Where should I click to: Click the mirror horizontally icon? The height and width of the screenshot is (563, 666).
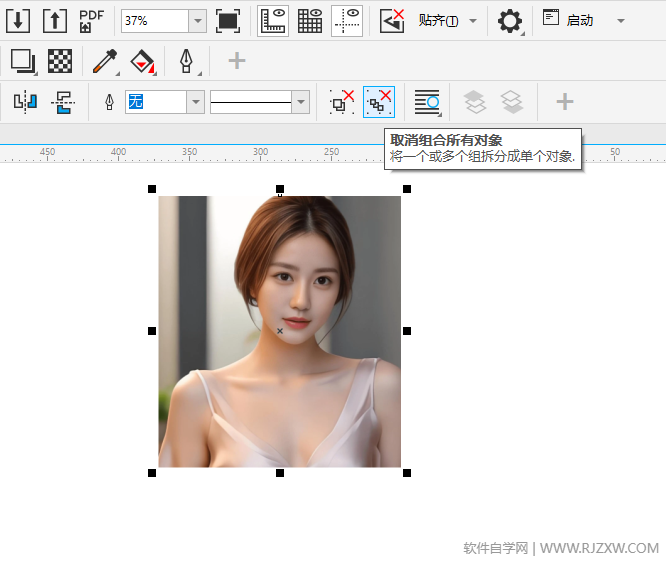tap(25, 102)
